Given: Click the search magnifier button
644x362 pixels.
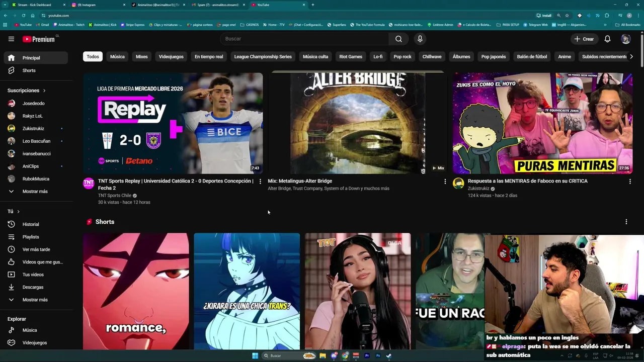Looking at the screenshot, I should tap(398, 39).
